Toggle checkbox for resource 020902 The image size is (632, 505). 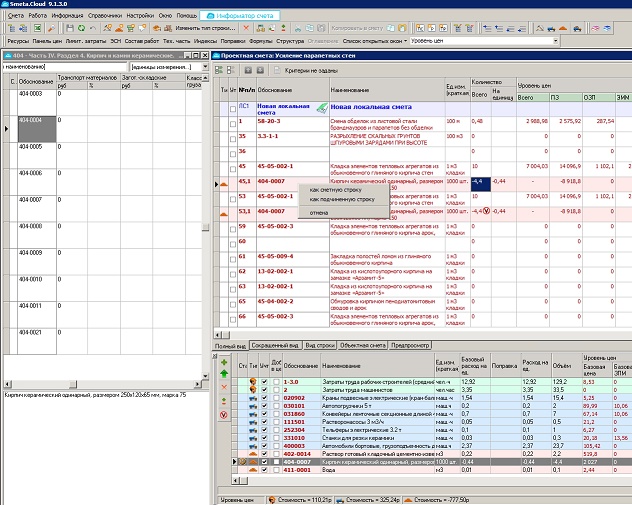click(x=264, y=398)
